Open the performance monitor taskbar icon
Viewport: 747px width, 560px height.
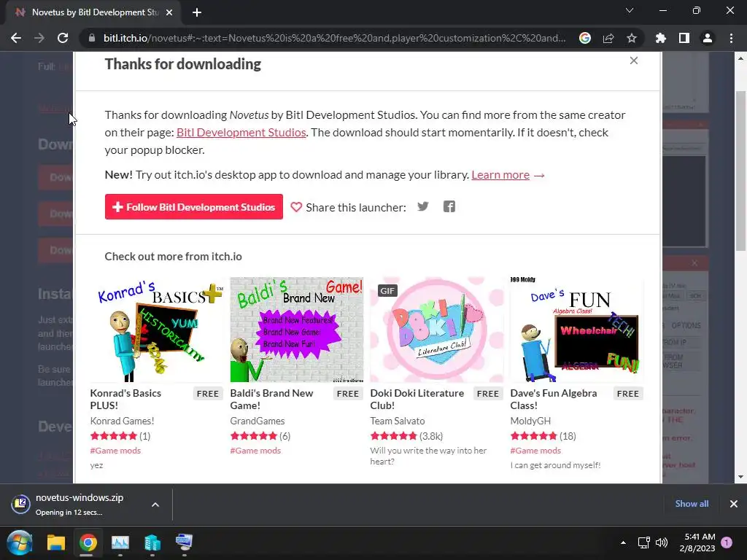click(120, 542)
